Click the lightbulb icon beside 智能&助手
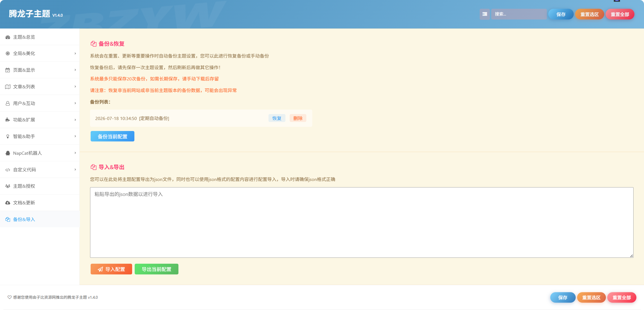Viewport: 644px width, 310px height. [x=8, y=136]
